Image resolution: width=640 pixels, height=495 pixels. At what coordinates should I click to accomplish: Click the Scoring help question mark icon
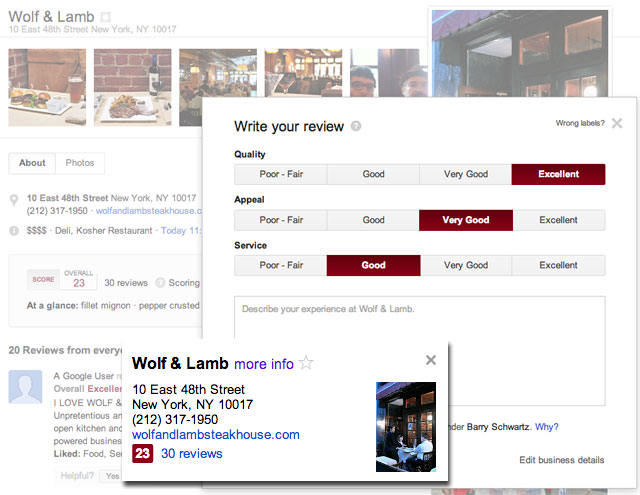tap(161, 282)
